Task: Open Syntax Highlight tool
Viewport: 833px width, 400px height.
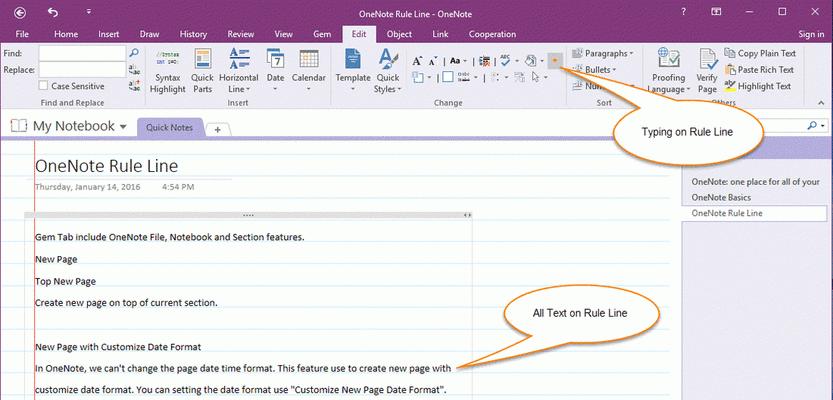Action: [168, 71]
